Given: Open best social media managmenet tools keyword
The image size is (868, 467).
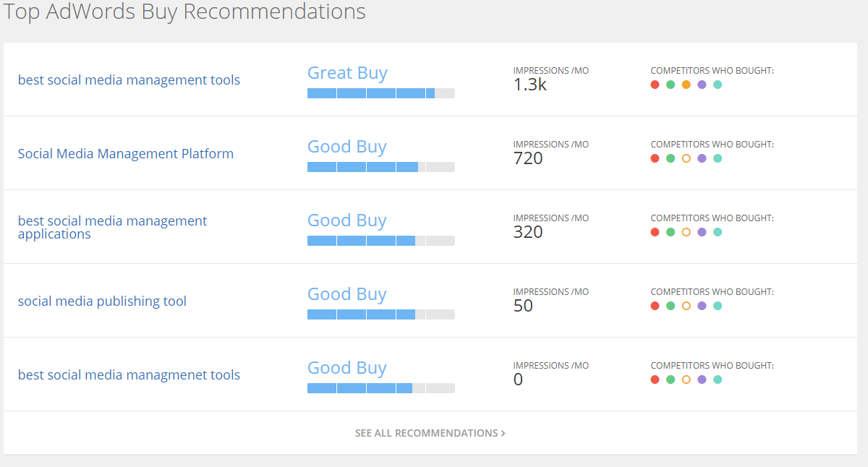Looking at the screenshot, I should click(x=129, y=375).
